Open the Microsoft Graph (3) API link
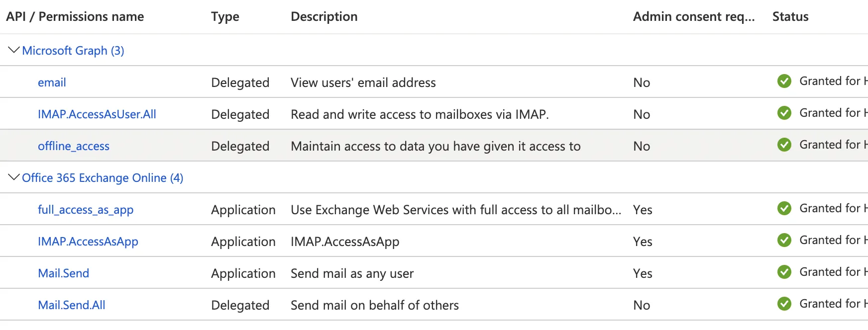The image size is (868, 330). click(x=73, y=51)
